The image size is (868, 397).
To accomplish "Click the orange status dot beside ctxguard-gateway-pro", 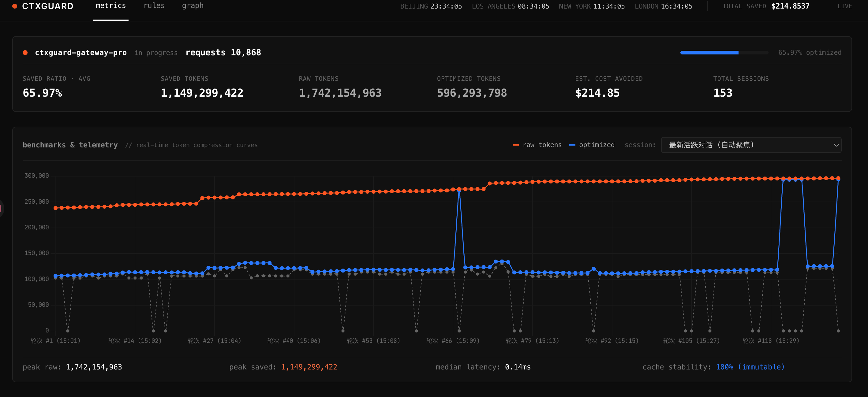I will point(25,53).
